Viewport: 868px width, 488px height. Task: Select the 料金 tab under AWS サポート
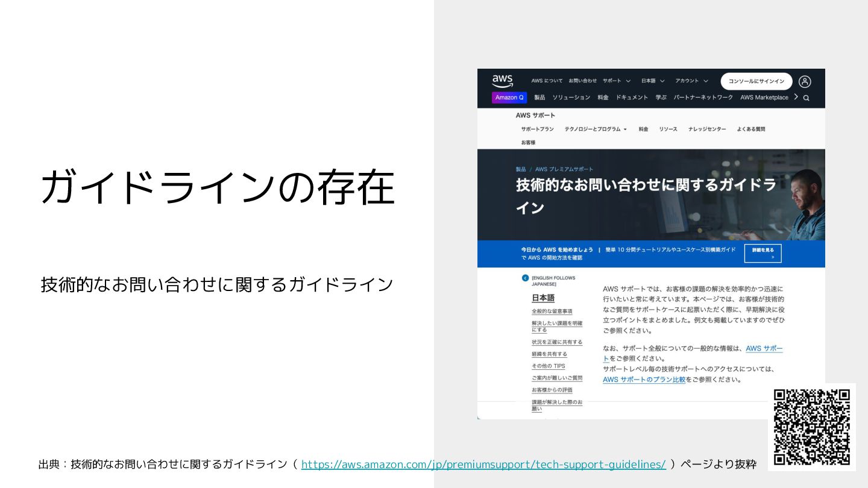click(x=643, y=129)
